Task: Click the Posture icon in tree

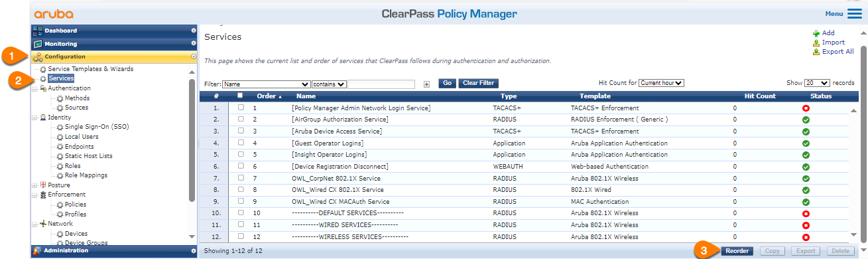Action: click(44, 185)
